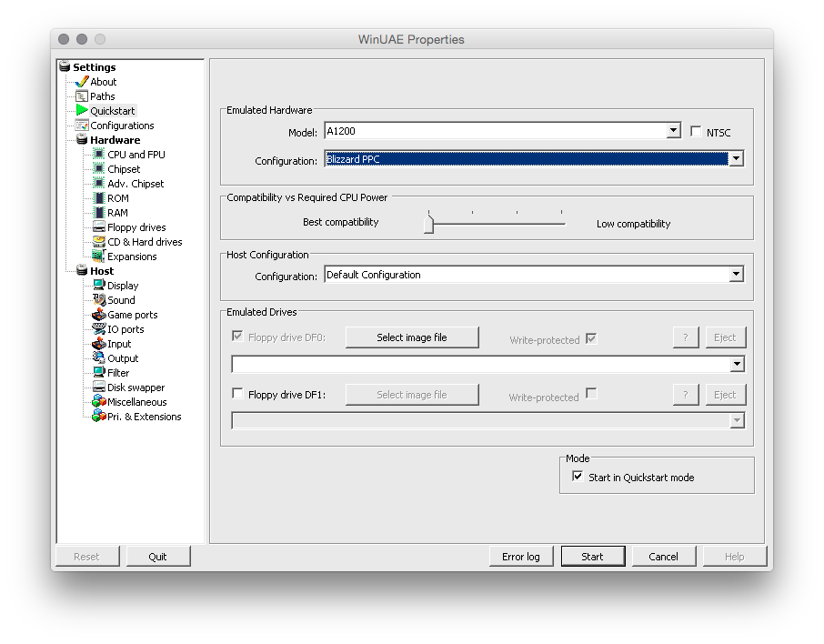
Task: Click the Chipset chip icon
Action: pos(98,169)
